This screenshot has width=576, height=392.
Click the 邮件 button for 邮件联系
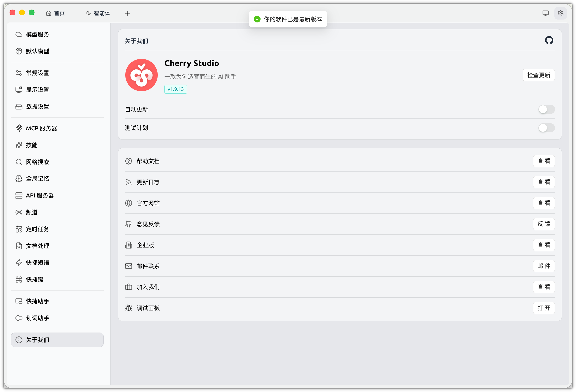click(544, 266)
